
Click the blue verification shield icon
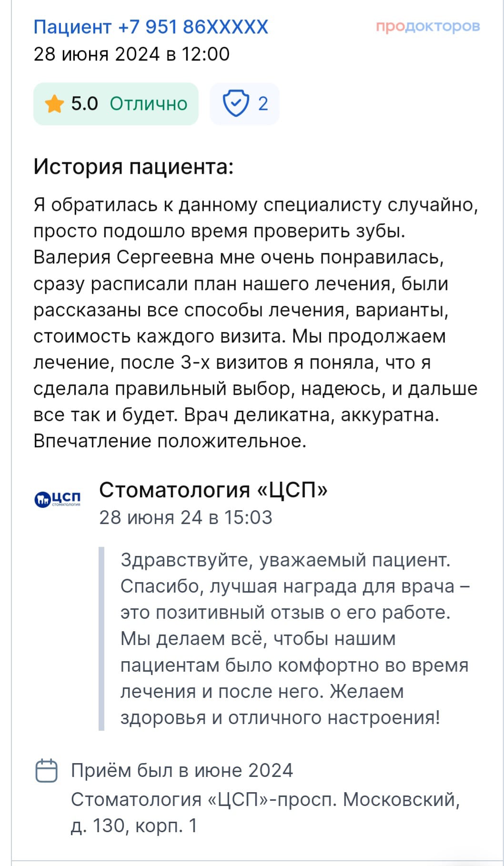pos(236,103)
